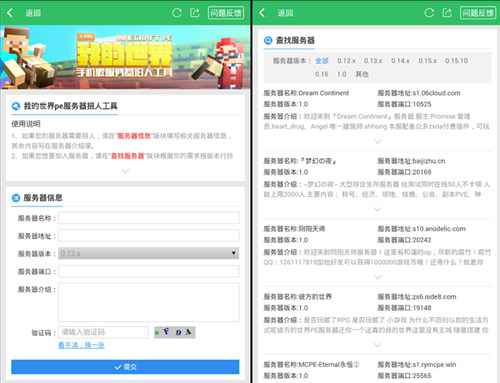Tap the back arrow in the left screen header

11,13
